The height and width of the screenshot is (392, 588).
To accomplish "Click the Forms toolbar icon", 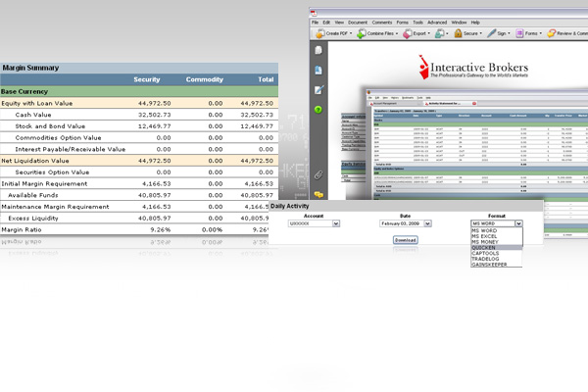I will tap(519, 33).
